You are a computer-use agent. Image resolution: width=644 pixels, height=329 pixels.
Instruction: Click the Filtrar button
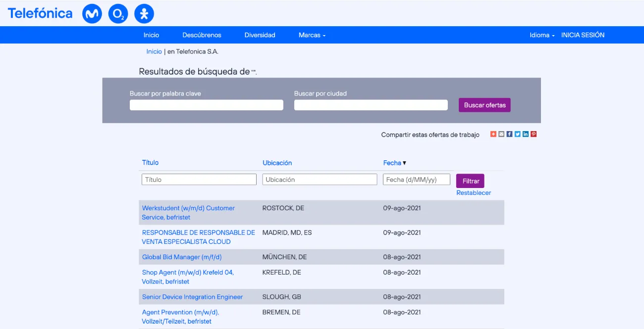point(470,181)
